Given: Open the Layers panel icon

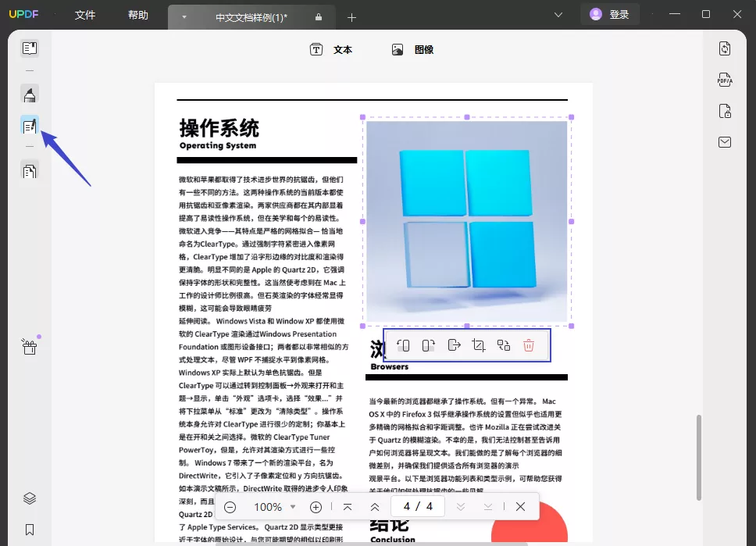Looking at the screenshot, I should (30, 498).
